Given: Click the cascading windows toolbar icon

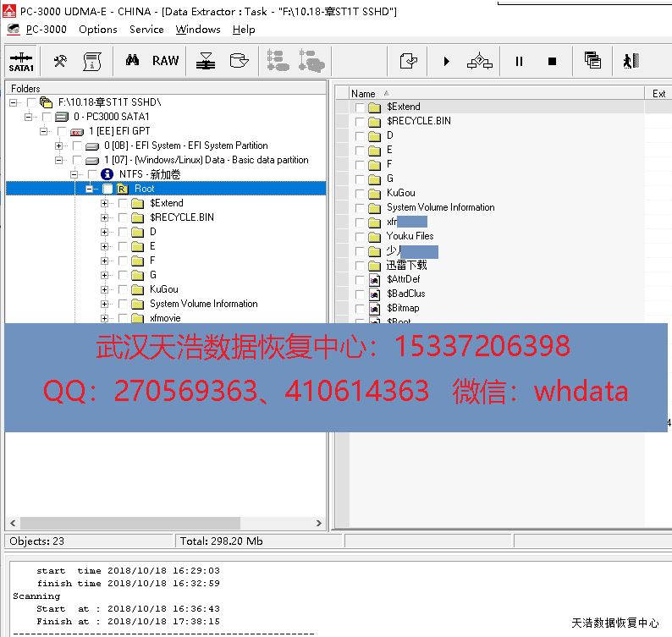Looking at the screenshot, I should point(592,61).
